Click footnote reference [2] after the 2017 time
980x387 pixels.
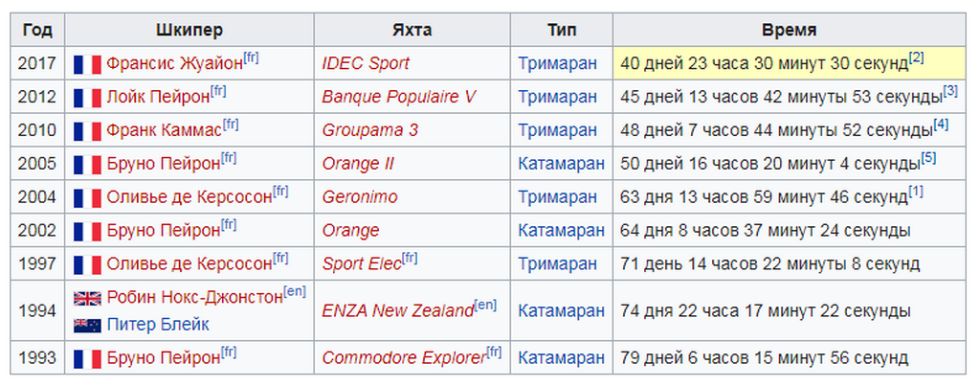[x=916, y=58]
